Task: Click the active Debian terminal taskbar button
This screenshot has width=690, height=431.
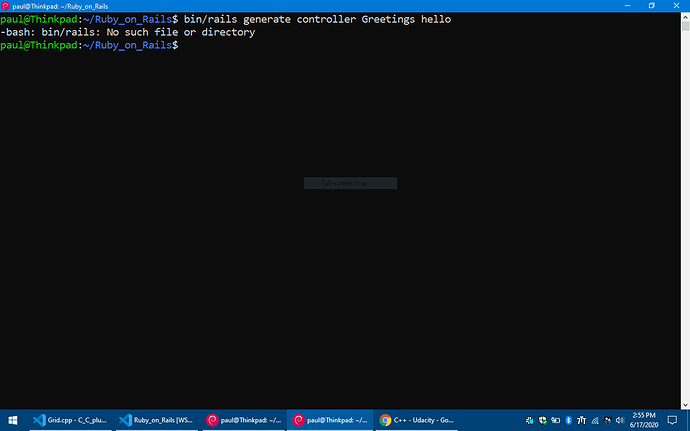Action: [x=329, y=420]
